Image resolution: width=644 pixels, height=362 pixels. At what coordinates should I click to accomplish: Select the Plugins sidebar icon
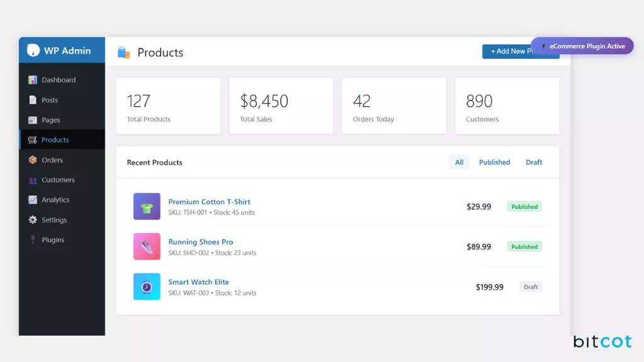[x=33, y=239]
